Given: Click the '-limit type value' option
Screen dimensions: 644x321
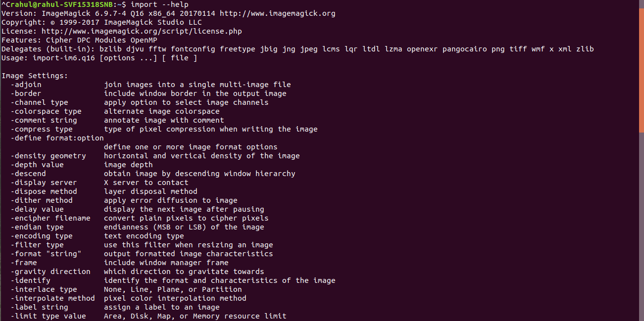Looking at the screenshot, I should click(48, 316).
